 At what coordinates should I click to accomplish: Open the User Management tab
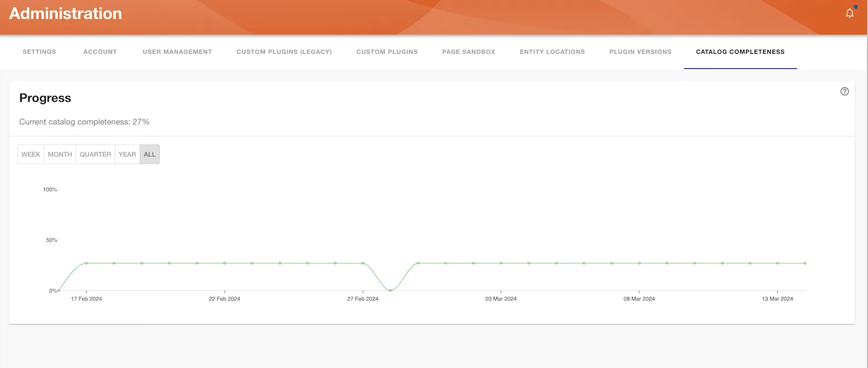point(177,51)
